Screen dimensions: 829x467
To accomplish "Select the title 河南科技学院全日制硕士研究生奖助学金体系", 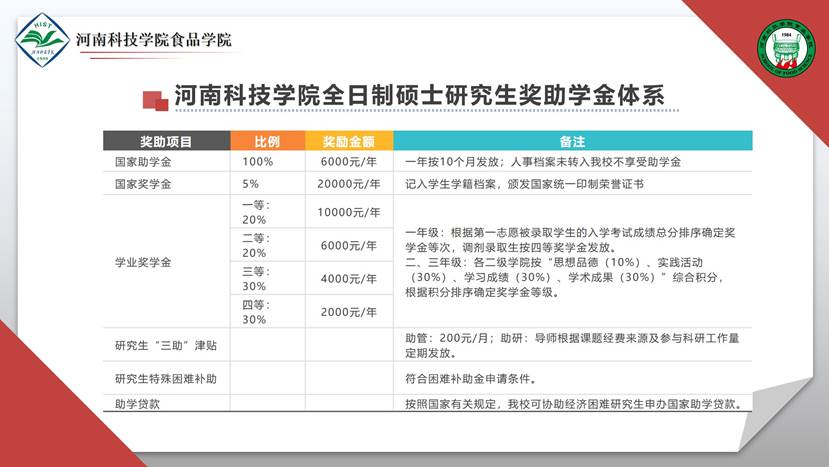I will tap(420, 95).
